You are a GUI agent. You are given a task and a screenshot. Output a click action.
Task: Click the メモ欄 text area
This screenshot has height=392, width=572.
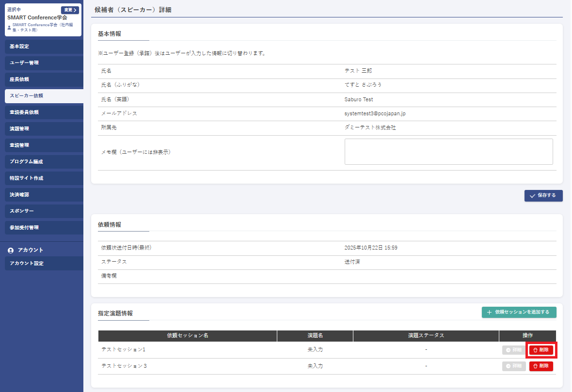click(448, 152)
